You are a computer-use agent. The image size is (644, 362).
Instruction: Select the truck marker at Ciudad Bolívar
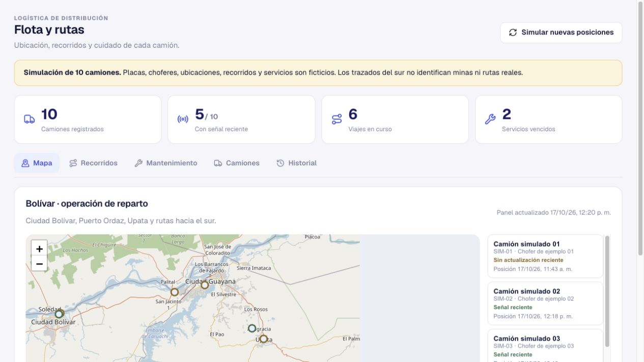(59, 314)
